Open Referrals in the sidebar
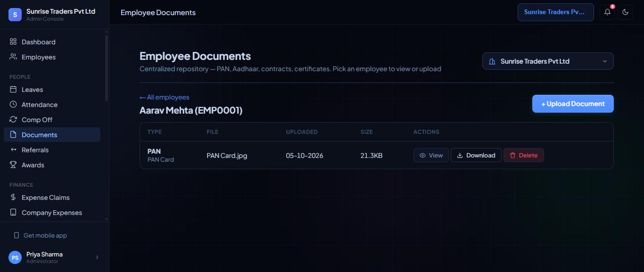644x272 pixels. [x=52, y=150]
